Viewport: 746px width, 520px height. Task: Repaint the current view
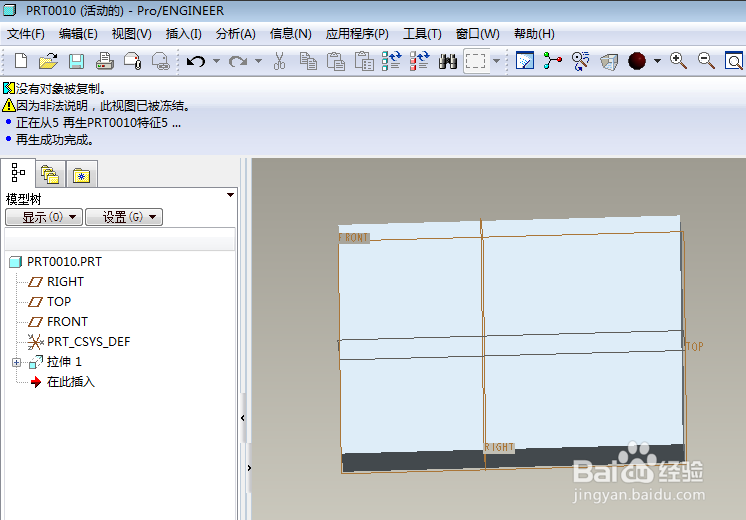525,61
